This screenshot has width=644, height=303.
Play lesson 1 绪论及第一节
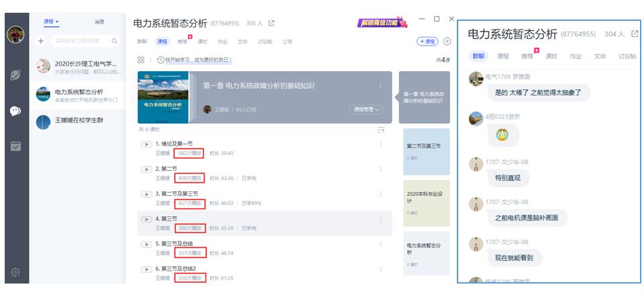point(146,144)
